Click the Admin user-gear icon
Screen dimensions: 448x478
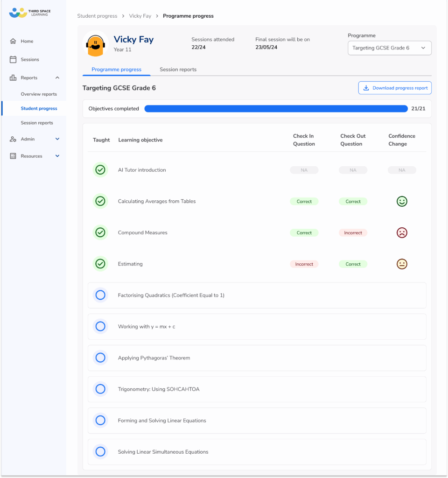[x=13, y=139]
